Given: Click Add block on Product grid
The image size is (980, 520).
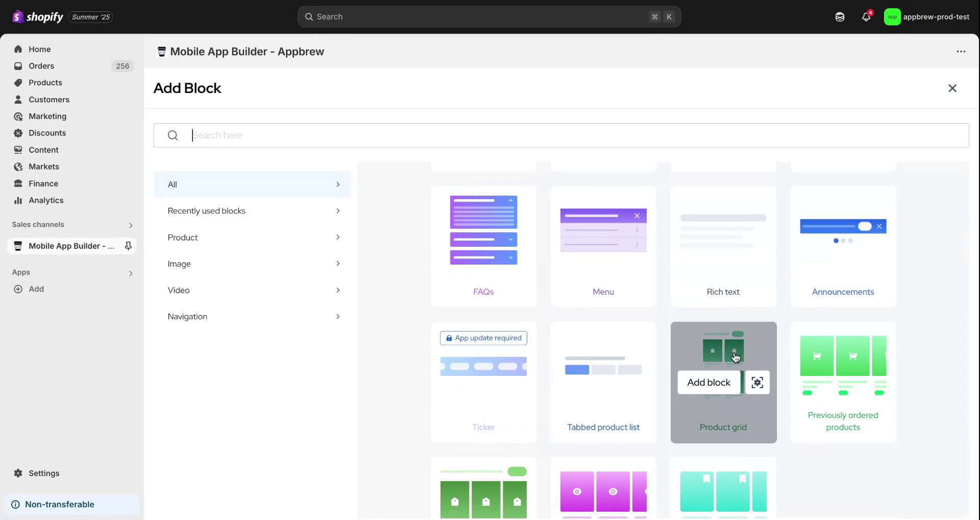Looking at the screenshot, I should pyautogui.click(x=709, y=383).
